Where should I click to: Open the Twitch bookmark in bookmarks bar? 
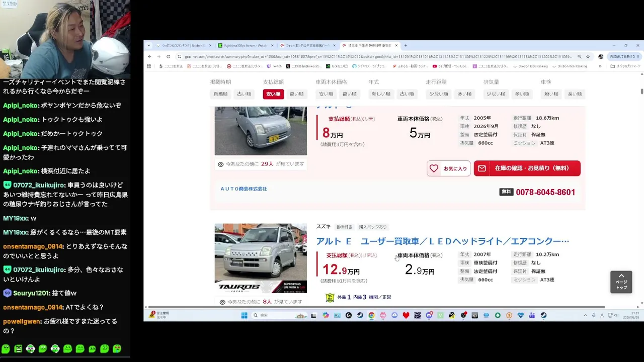pos(274,66)
